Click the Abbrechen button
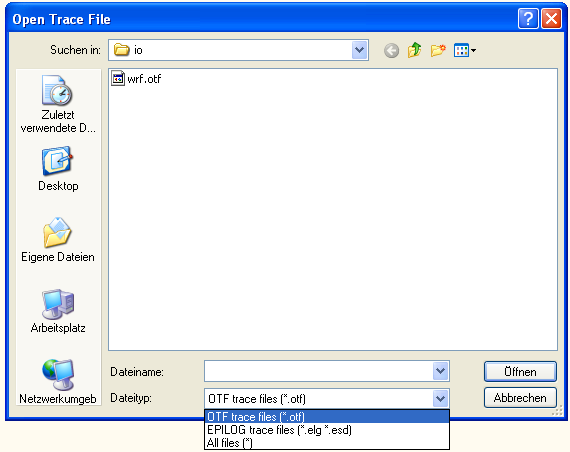 (x=520, y=398)
